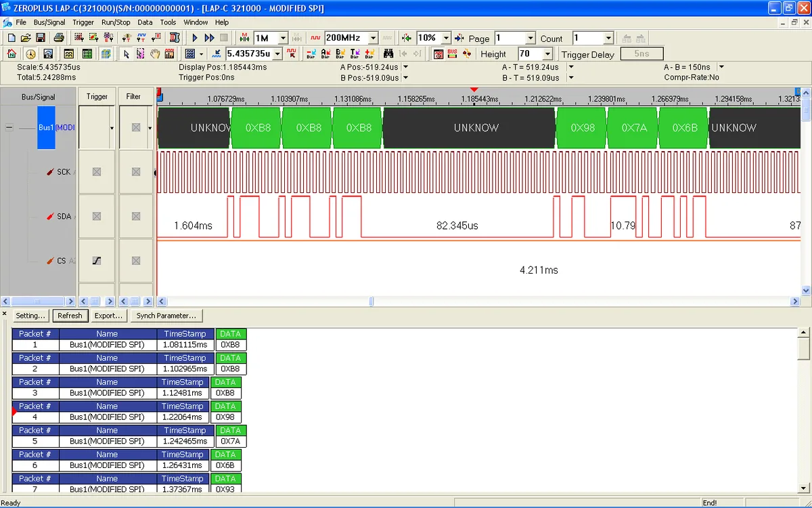
Task: Open the A Pos dropdown arrow
Action: (405, 67)
